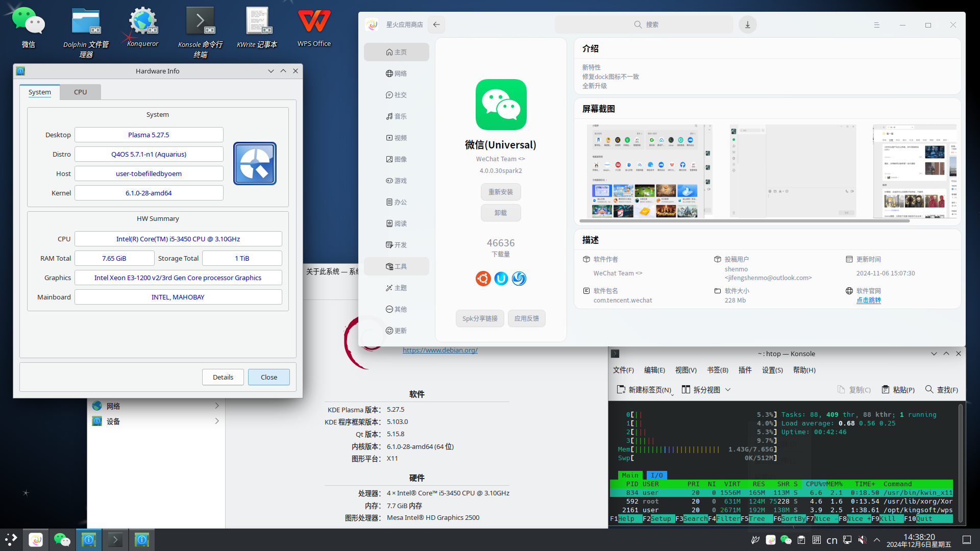Click 查找(F) find button in Konsole
Screen dimensions: 980x551
[942, 390]
